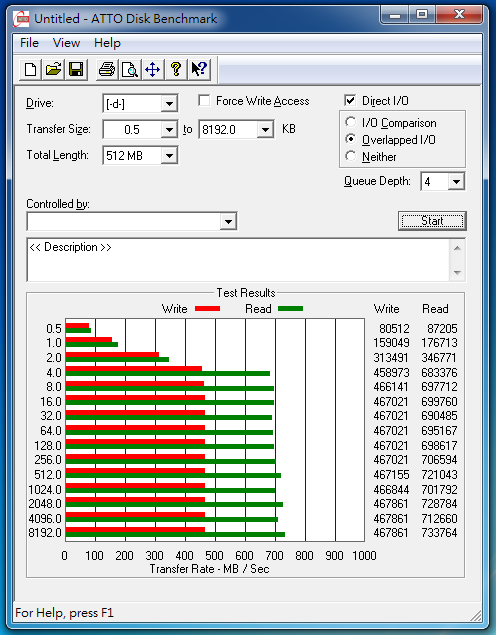Enable Force Write Access checkbox
This screenshot has width=496, height=635.
pyautogui.click(x=204, y=100)
